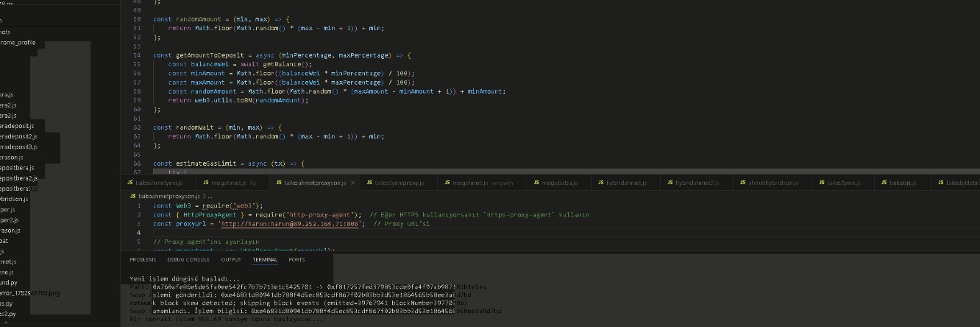
Task: Click the breadcrumb ellipsis after taikoahmetproxyson.js
Action: [209, 197]
